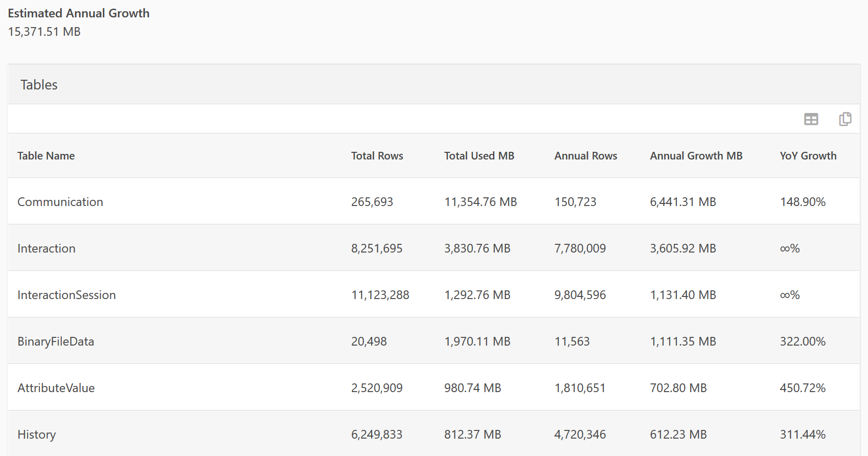Click the Tables panel heading

point(39,85)
